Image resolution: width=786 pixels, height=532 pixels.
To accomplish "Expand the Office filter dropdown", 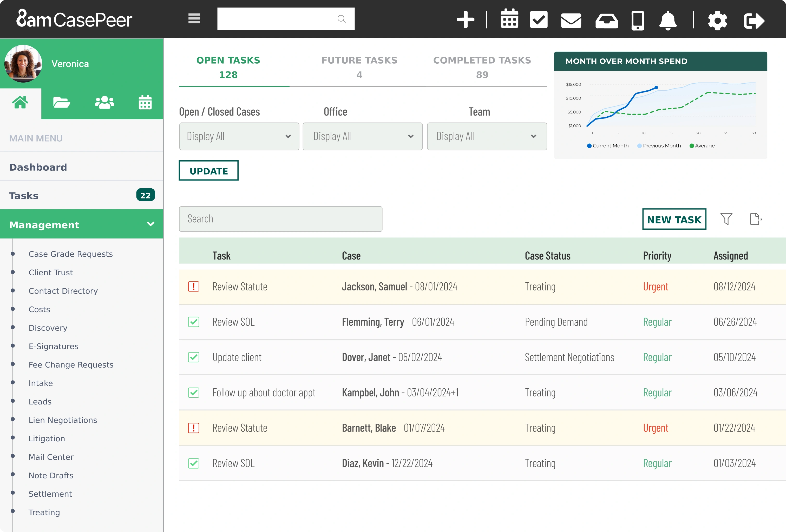I will [363, 136].
